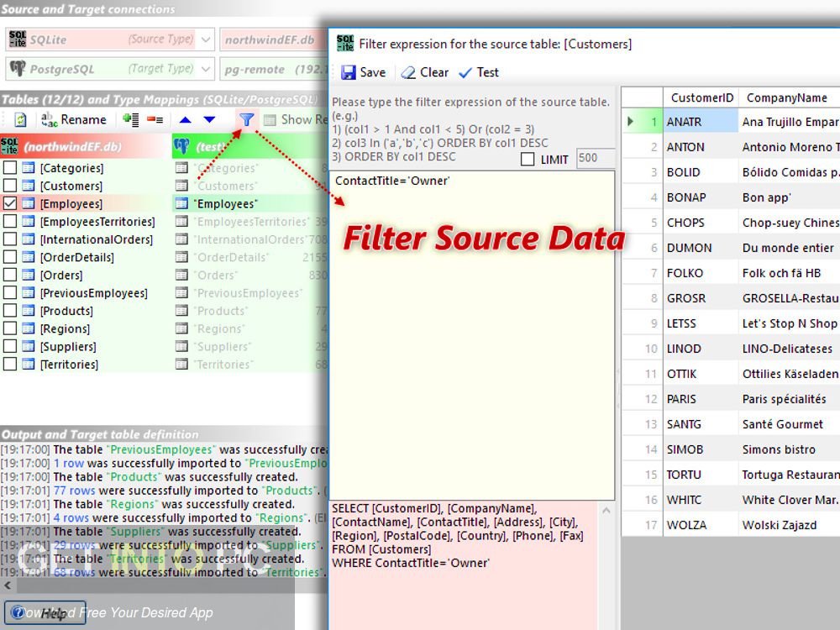
Task: Check the [PreviousEmployees] table checkbox
Action: (10, 292)
